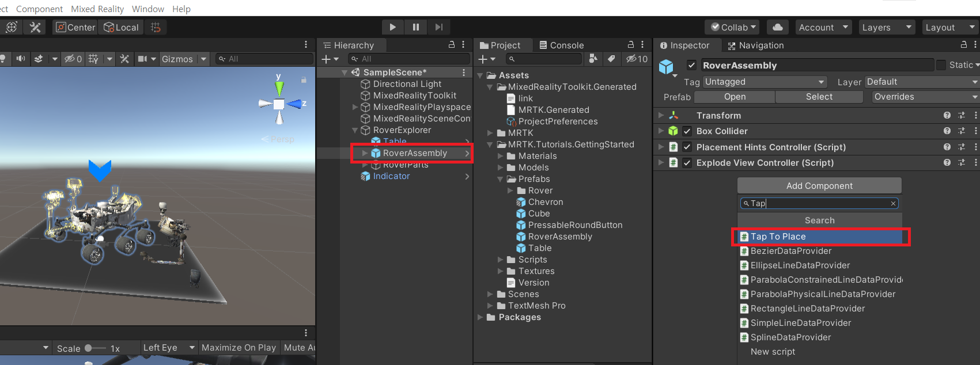Switch to the Console tab

pyautogui.click(x=562, y=45)
